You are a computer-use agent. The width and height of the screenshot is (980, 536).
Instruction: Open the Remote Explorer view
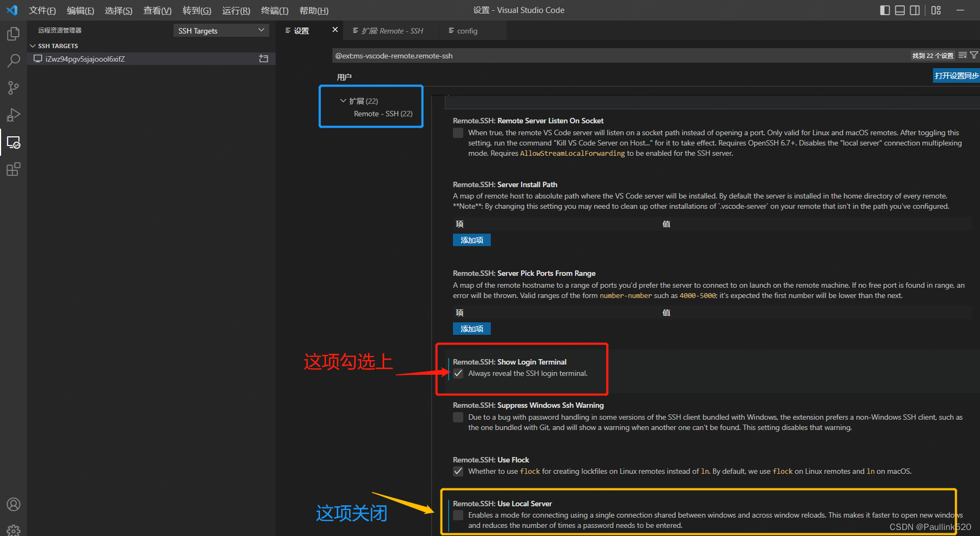point(14,142)
